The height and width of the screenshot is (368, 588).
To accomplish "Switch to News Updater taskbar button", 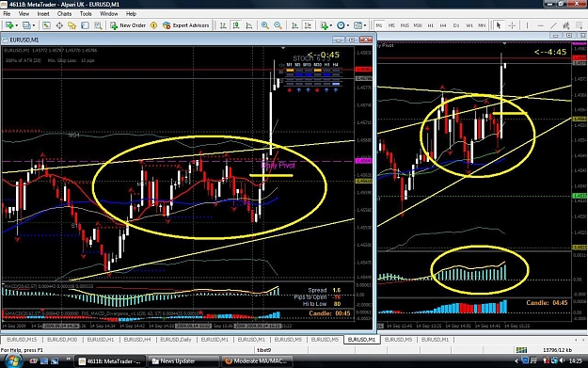I will pyautogui.click(x=183, y=361).
